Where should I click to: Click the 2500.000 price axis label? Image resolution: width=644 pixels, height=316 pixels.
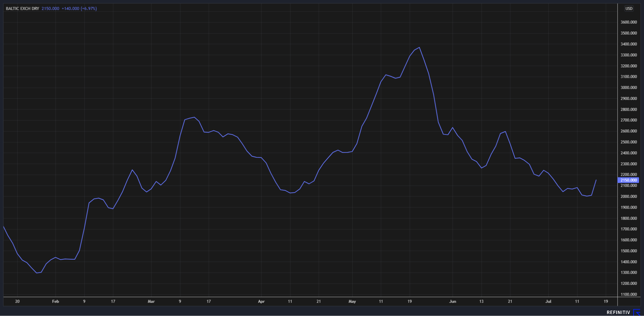(629, 142)
